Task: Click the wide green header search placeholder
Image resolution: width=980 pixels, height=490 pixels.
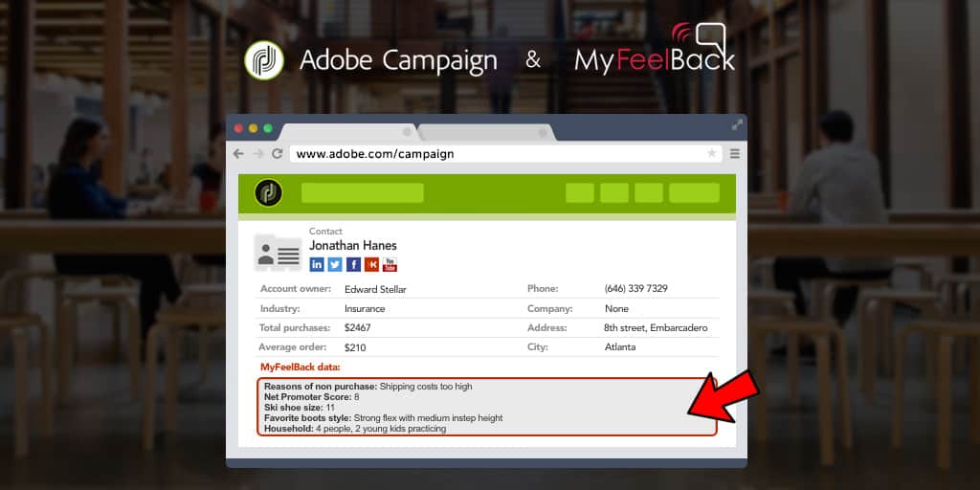Action: coord(363,193)
